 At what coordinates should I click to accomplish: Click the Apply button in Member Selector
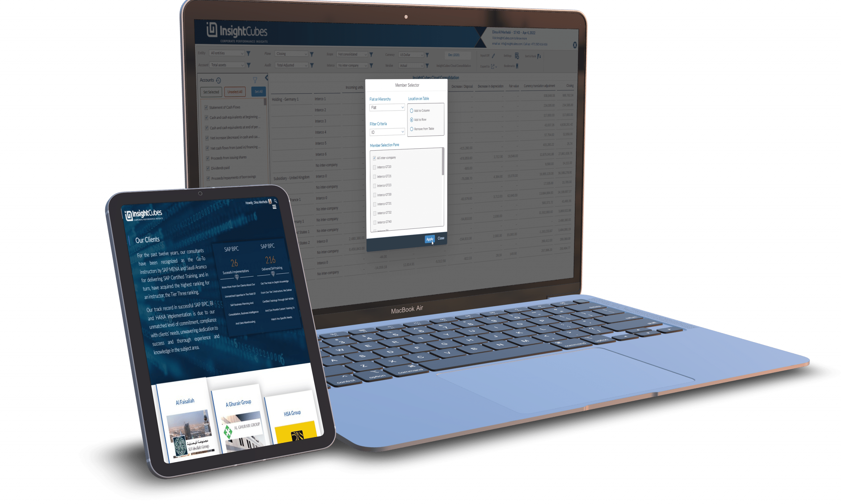point(428,240)
